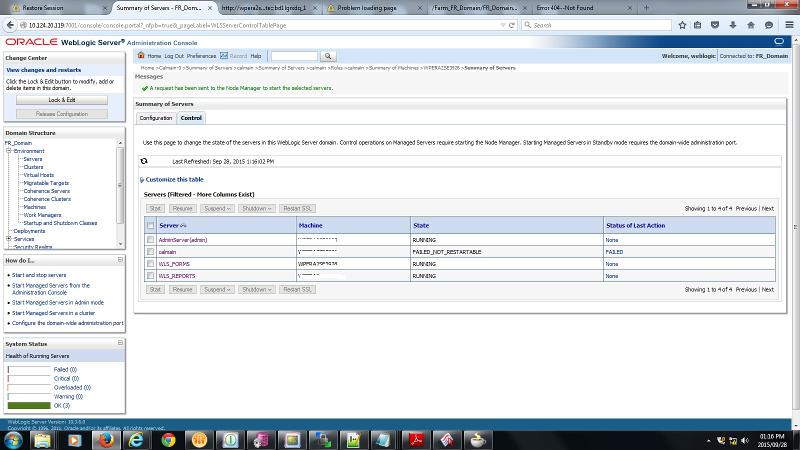This screenshot has width=800, height=450.
Task: Open Machines in Domain Structure tree
Action: (35, 207)
